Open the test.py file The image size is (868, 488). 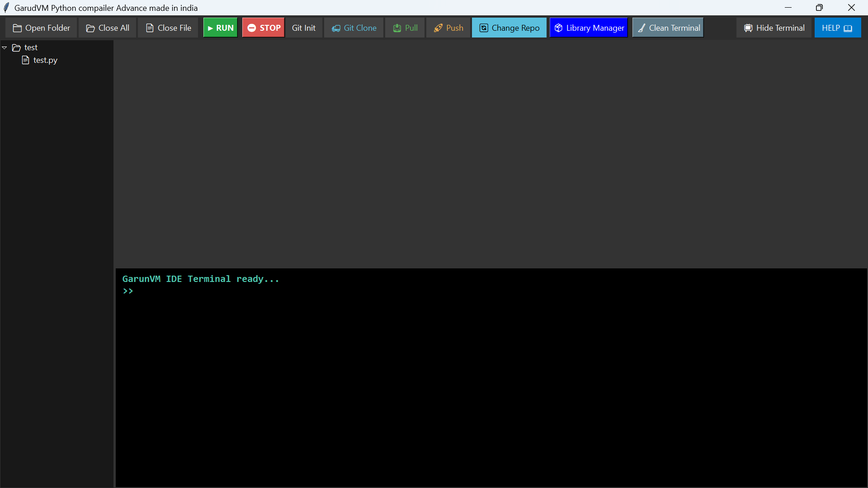pyautogui.click(x=45, y=60)
